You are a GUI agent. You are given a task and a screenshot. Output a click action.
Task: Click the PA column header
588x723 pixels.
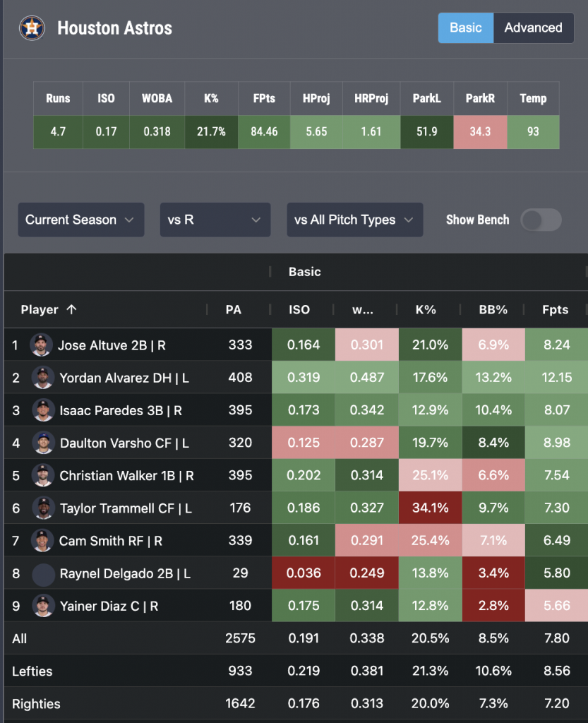(x=234, y=309)
